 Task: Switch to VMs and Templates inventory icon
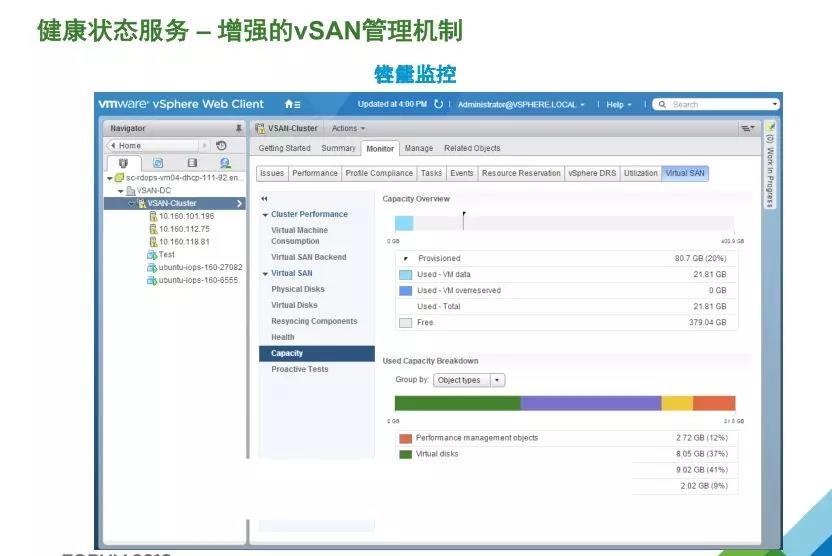point(158,162)
